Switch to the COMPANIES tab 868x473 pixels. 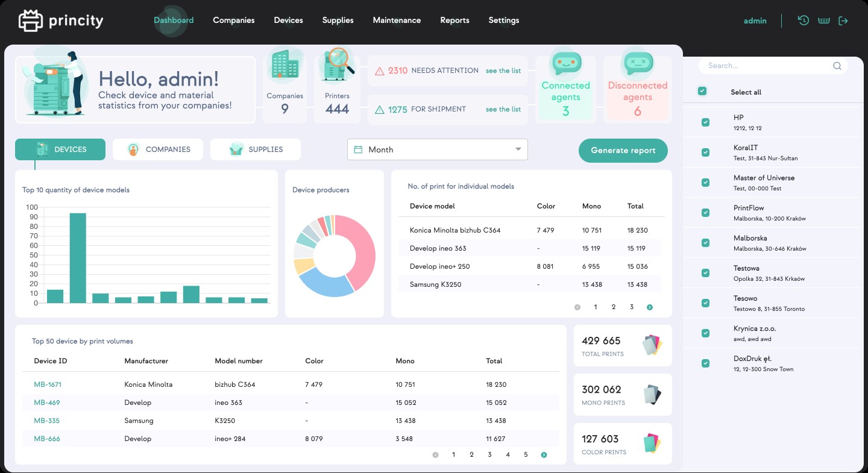point(158,149)
